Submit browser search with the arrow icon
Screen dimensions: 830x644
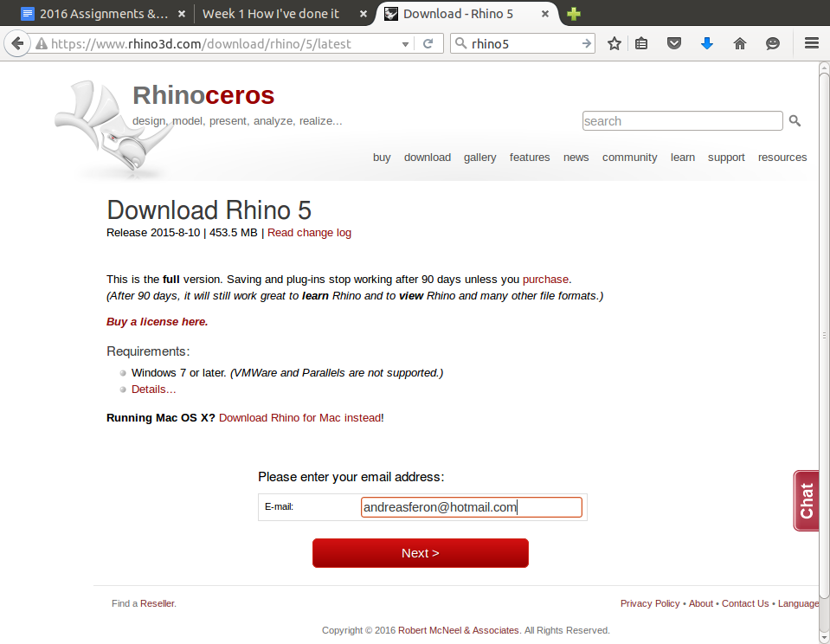(x=586, y=43)
